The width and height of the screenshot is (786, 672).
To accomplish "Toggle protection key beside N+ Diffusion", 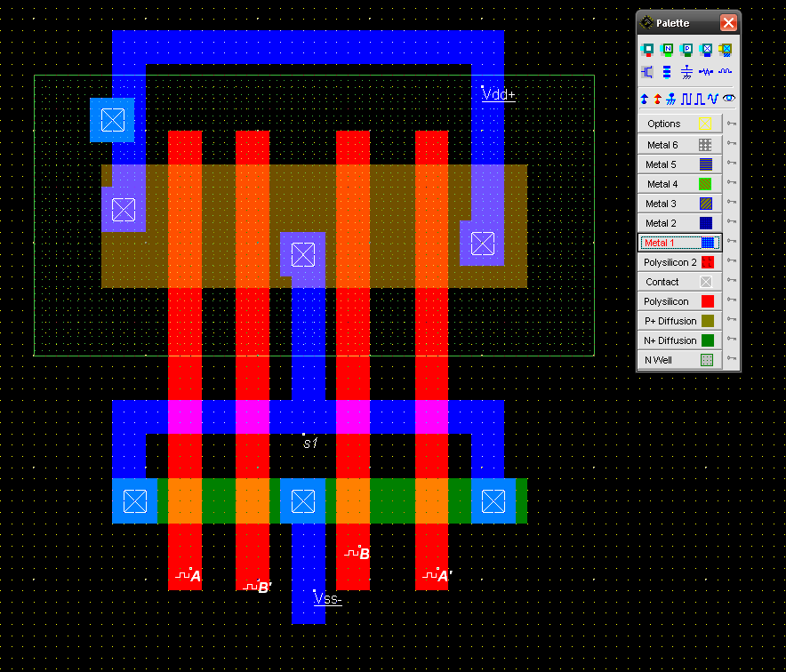I will [732, 339].
